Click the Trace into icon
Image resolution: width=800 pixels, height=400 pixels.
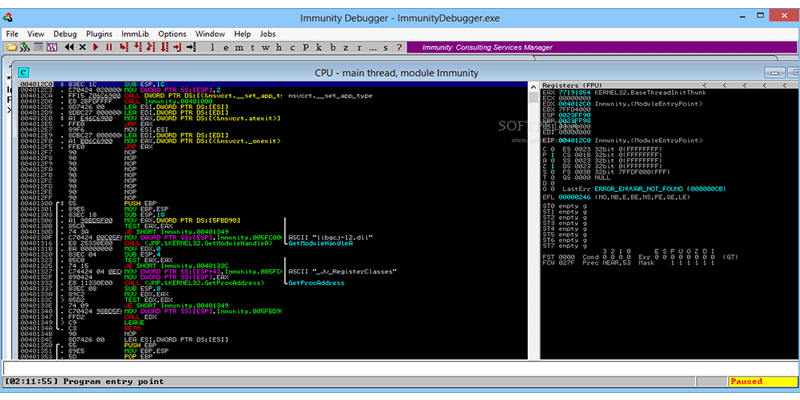click(151, 47)
